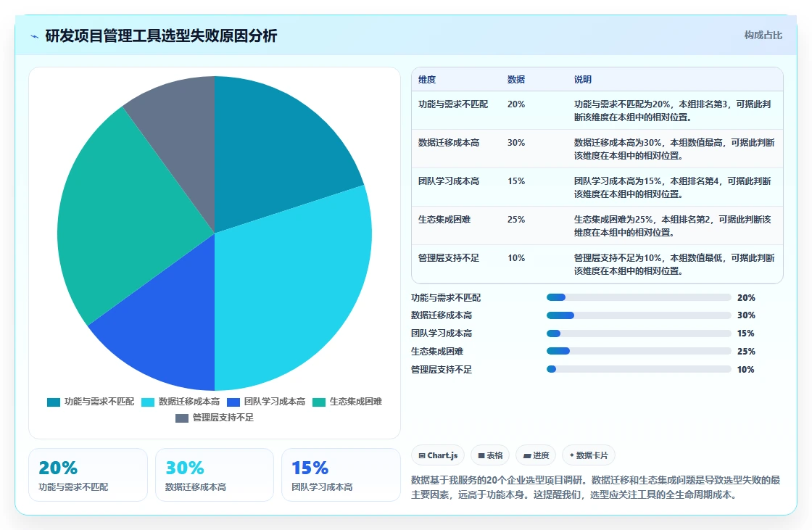Click the 表格 tag

(x=490, y=455)
